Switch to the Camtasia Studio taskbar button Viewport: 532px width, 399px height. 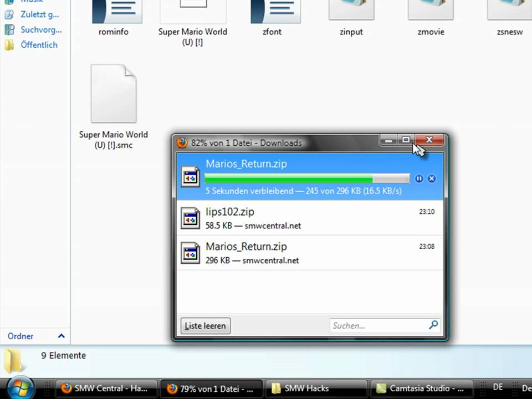[421, 388]
